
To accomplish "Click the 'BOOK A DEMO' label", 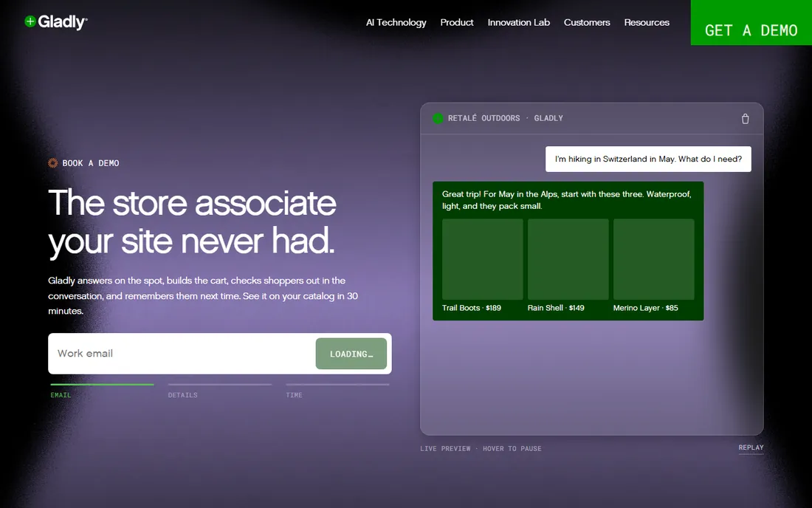I will (x=91, y=163).
